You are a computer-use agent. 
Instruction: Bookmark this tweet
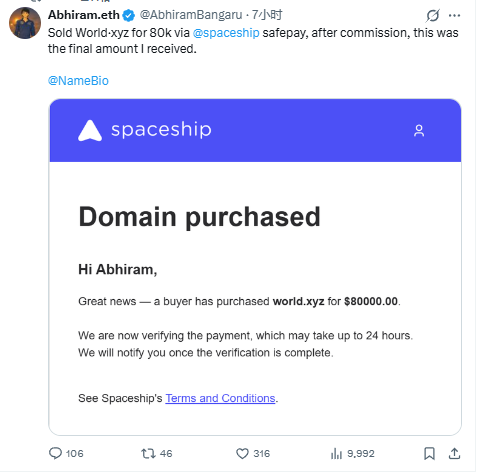pos(429,454)
